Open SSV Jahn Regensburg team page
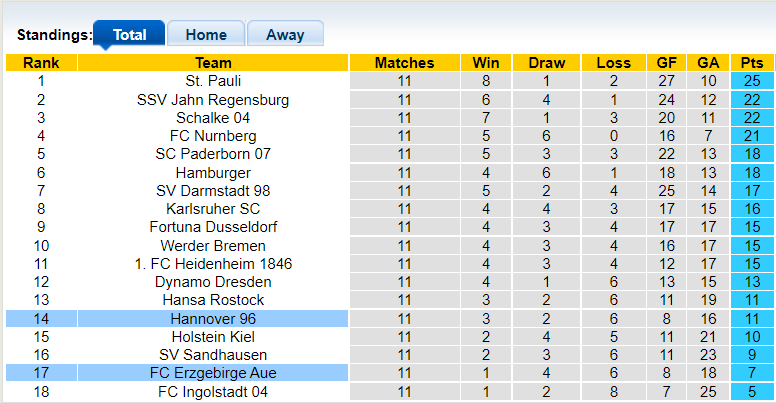Screen dimensions: 776x403 (213, 100)
